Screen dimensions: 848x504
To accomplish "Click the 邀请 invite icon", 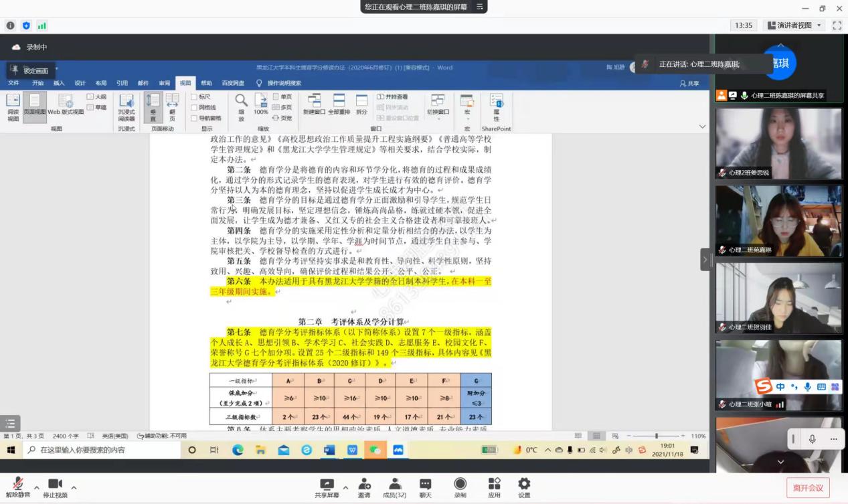I will click(364, 484).
